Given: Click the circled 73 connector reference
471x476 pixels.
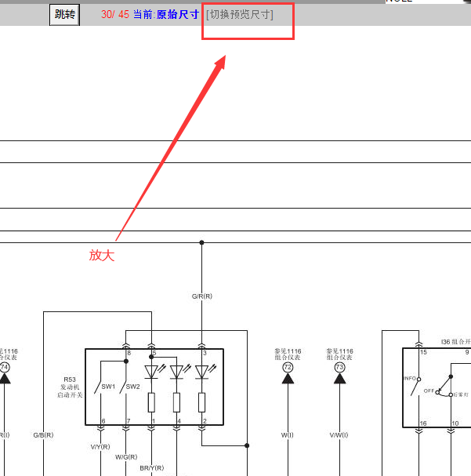Looking at the screenshot, I should click(x=339, y=368).
